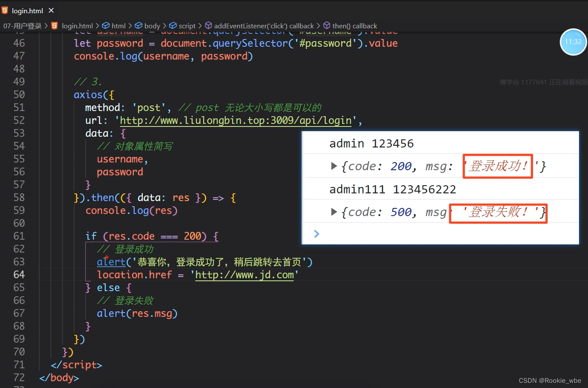Click 'location.href' on line 64
Viewport: 588px width, 388px height.
[x=134, y=275]
